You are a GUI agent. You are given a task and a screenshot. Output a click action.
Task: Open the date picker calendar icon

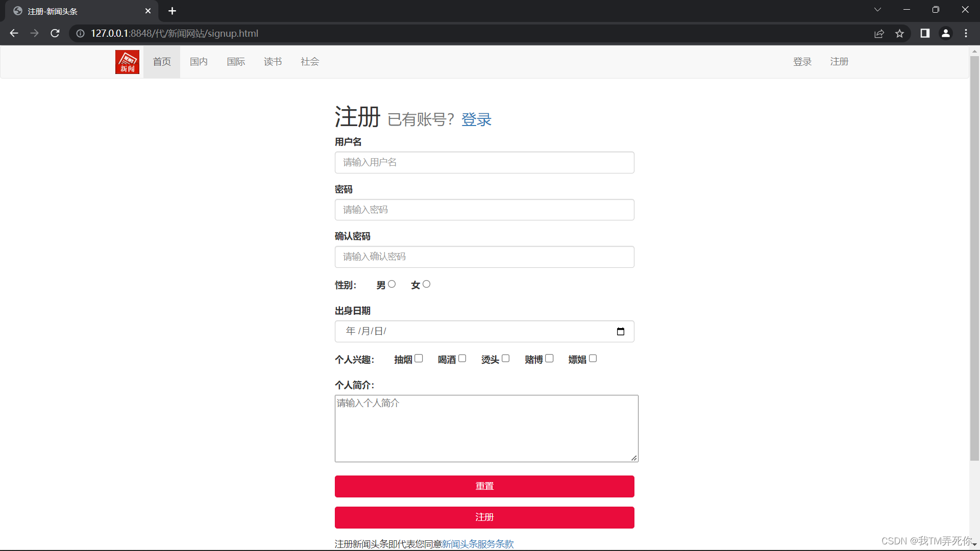click(621, 331)
